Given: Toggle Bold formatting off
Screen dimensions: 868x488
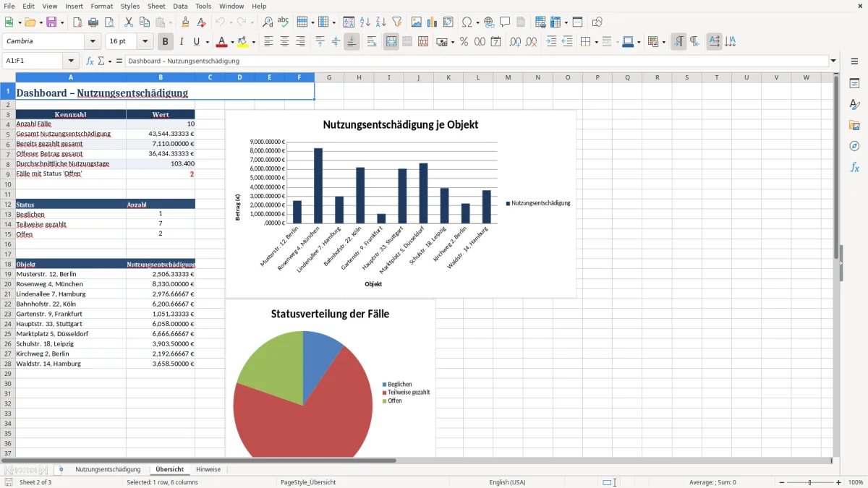Looking at the screenshot, I should coord(165,42).
